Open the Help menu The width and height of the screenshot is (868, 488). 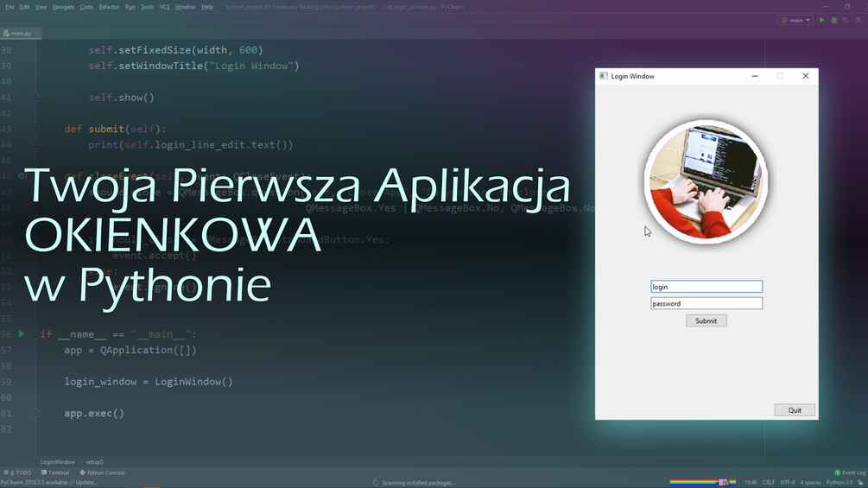click(x=207, y=7)
